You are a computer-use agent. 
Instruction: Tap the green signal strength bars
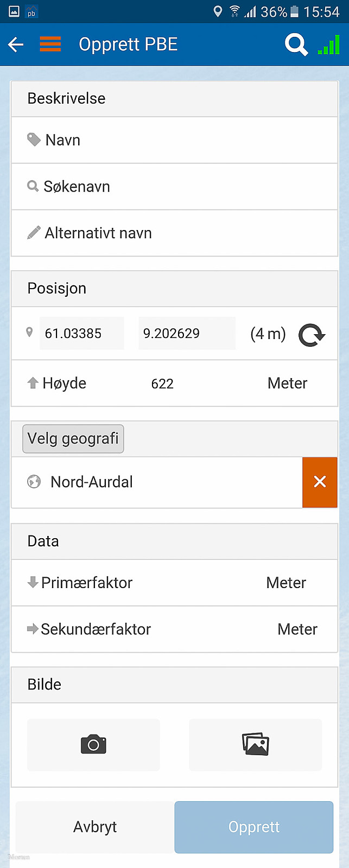(329, 44)
